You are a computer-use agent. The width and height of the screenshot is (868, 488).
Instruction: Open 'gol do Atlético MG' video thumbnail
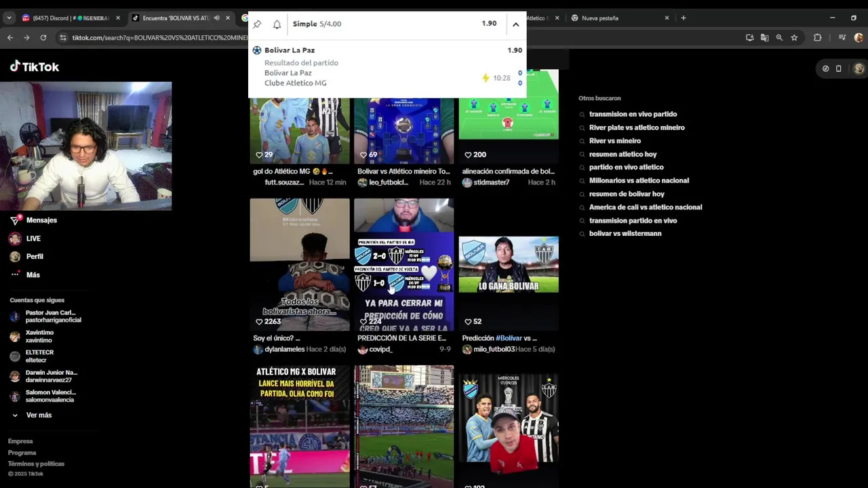300,131
